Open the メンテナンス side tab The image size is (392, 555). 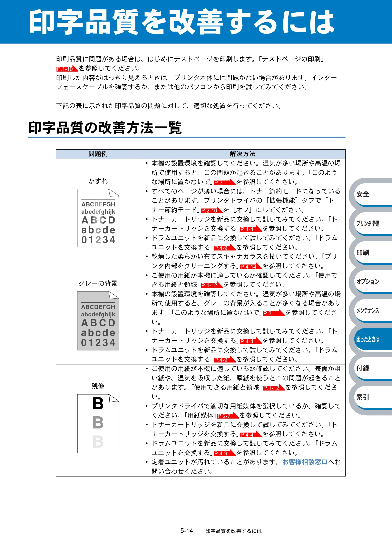[373, 310]
